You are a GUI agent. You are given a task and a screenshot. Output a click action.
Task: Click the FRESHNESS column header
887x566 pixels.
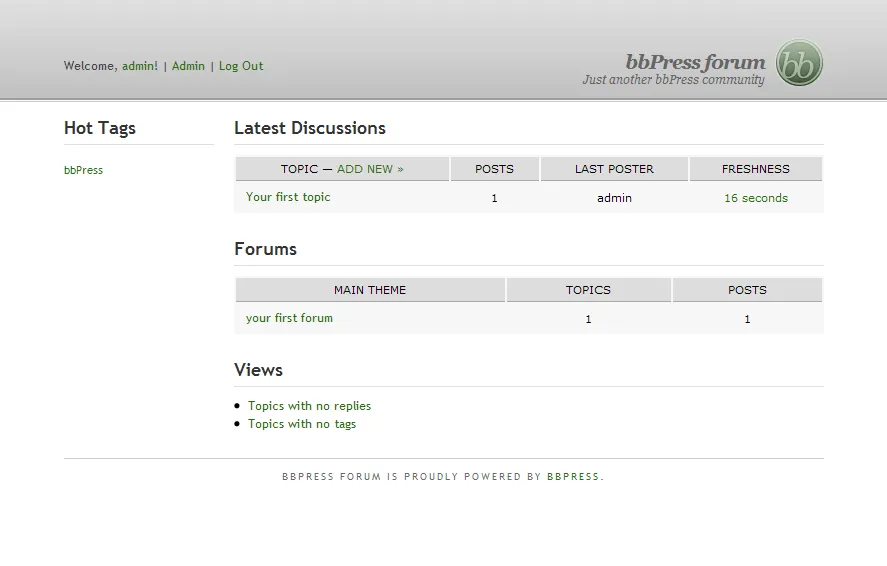pyautogui.click(x=755, y=169)
